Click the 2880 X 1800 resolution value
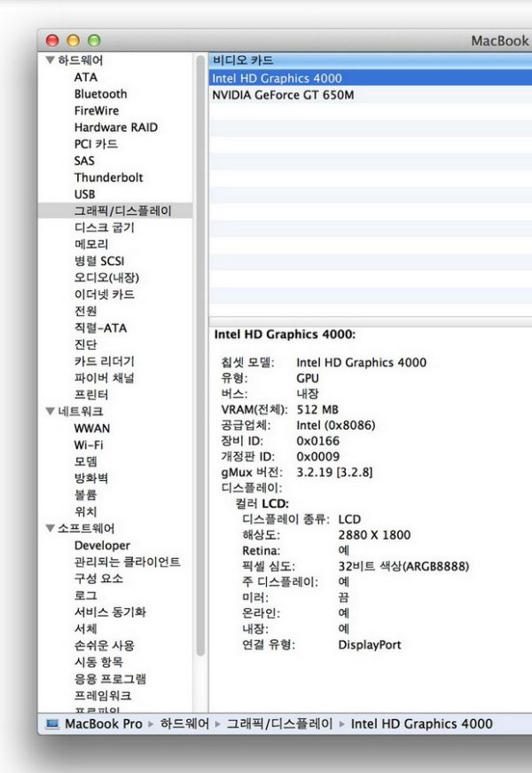The height and width of the screenshot is (773, 532). 374,535
